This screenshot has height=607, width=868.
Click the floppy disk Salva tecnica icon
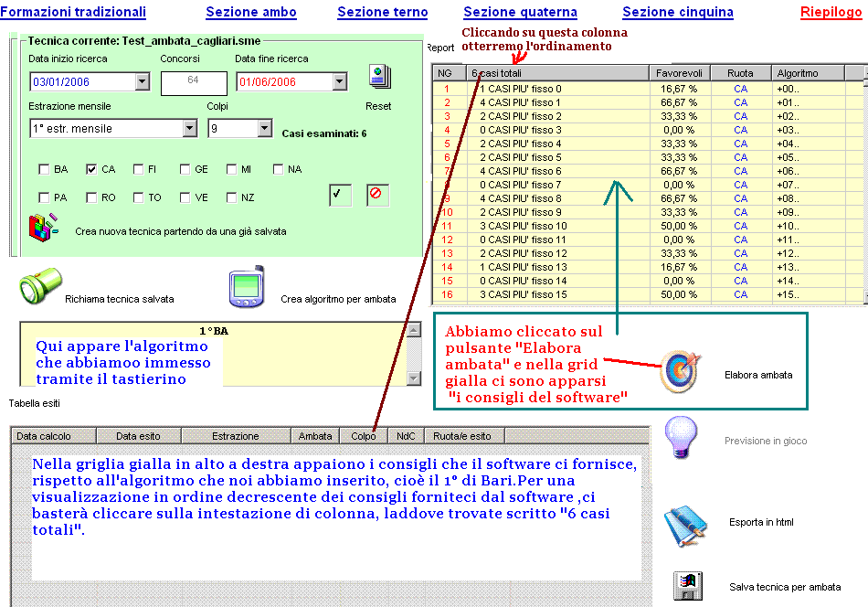click(x=687, y=586)
